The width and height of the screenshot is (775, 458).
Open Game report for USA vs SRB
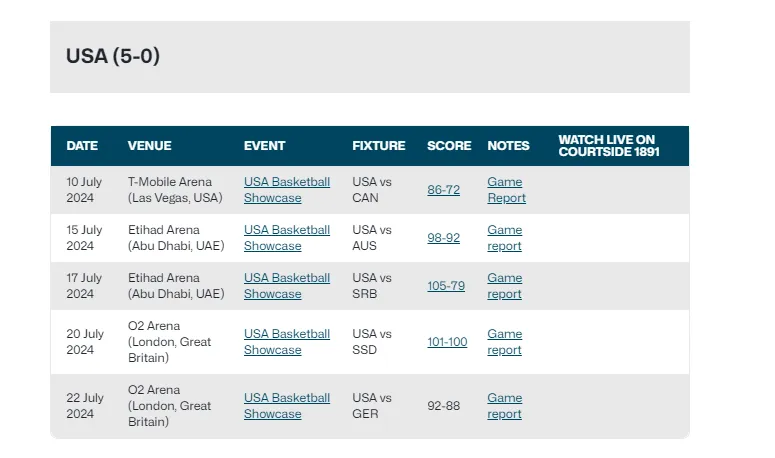[x=505, y=286]
